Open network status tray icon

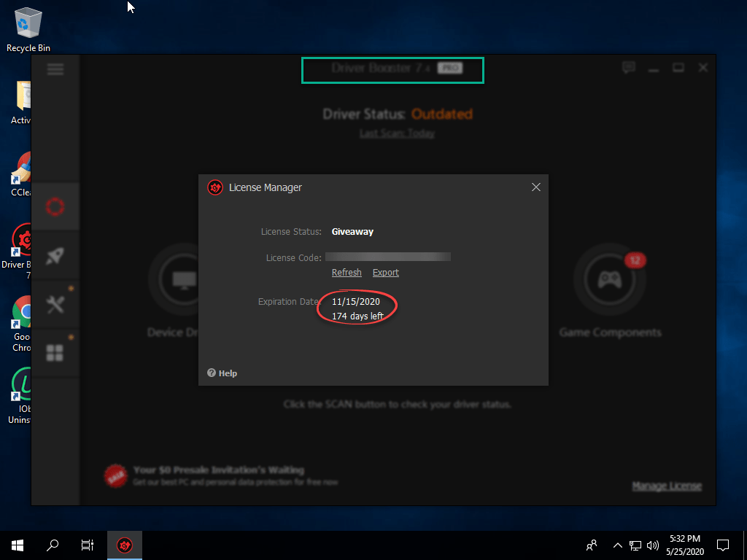(635, 545)
